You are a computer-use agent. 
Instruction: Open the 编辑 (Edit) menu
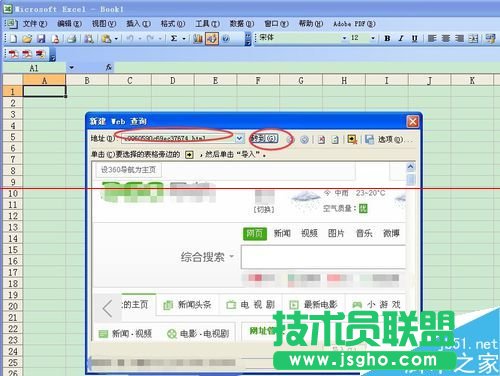[x=69, y=24]
